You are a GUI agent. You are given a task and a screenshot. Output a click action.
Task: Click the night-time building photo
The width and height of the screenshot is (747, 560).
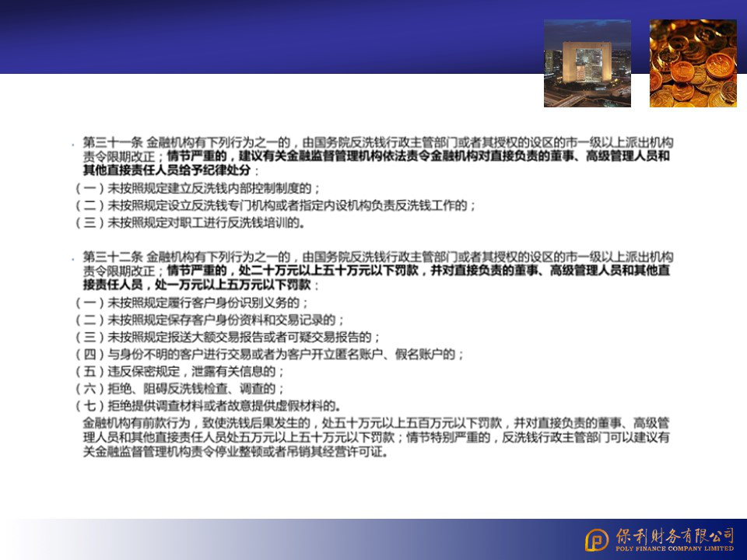[587, 63]
